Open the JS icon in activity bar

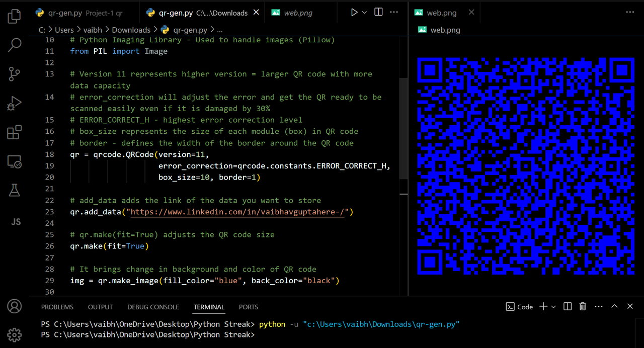(x=16, y=221)
